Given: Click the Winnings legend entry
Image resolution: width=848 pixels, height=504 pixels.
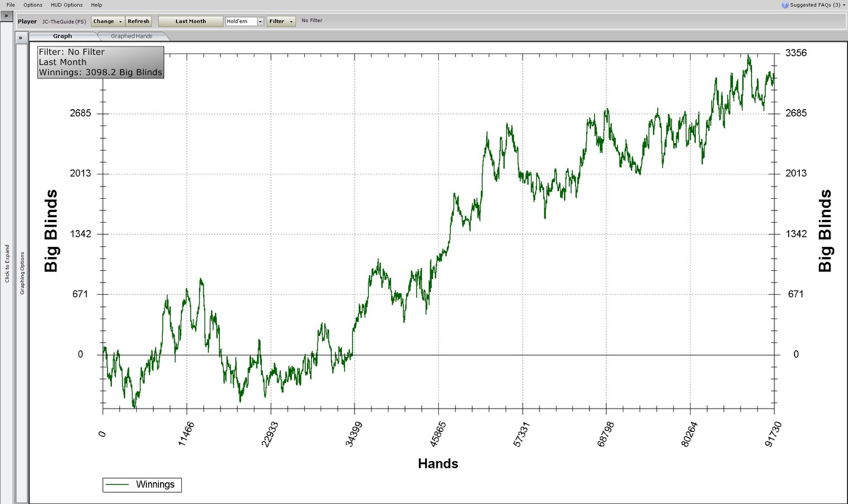Looking at the screenshot, I should (142, 484).
